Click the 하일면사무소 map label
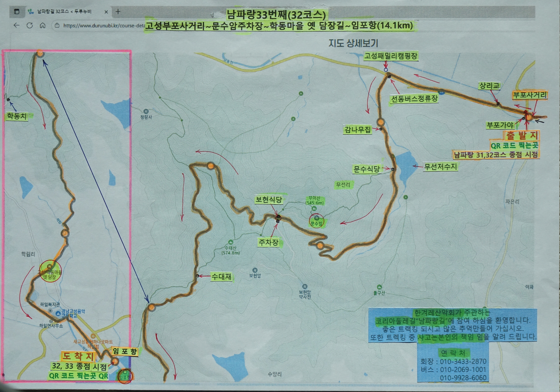560x392 pixels. [51, 326]
